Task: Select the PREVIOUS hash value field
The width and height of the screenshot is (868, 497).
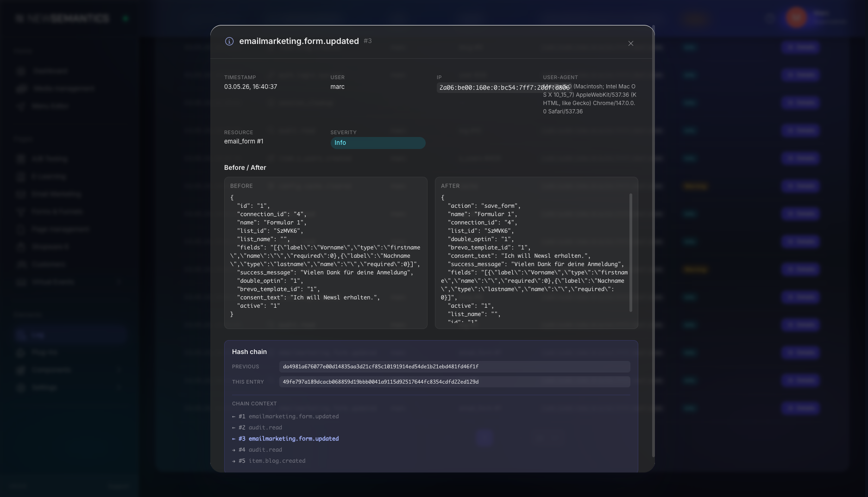Action: [454, 367]
